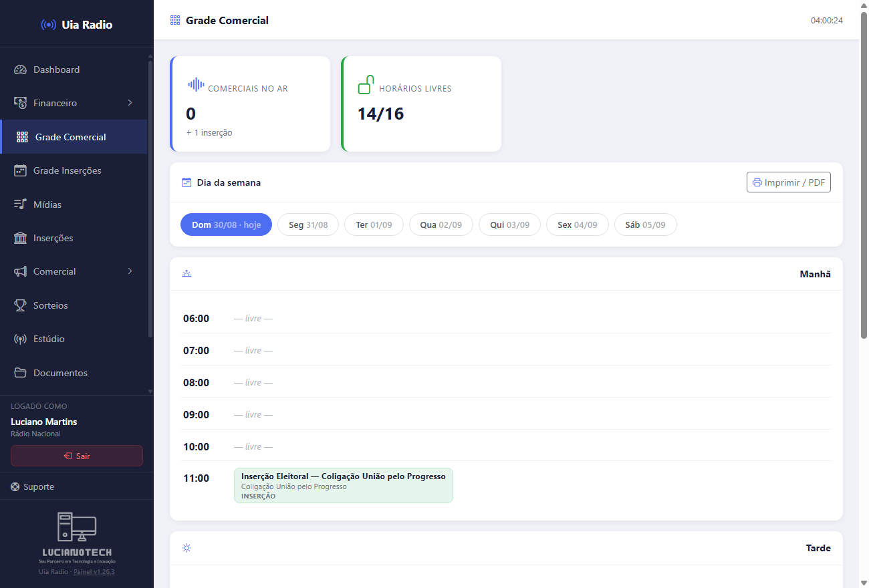The height and width of the screenshot is (588, 869).
Task: Click the free slot at 08:00
Action: (x=253, y=383)
